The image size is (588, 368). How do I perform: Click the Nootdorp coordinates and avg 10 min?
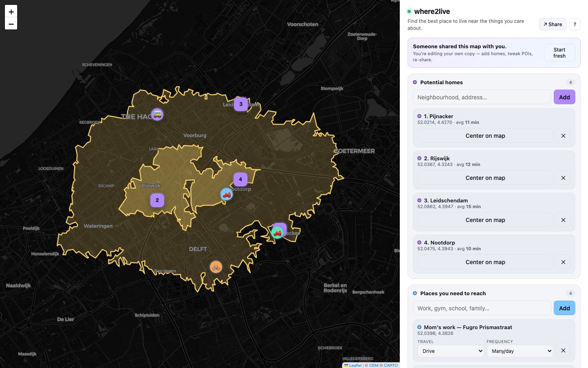point(449,249)
